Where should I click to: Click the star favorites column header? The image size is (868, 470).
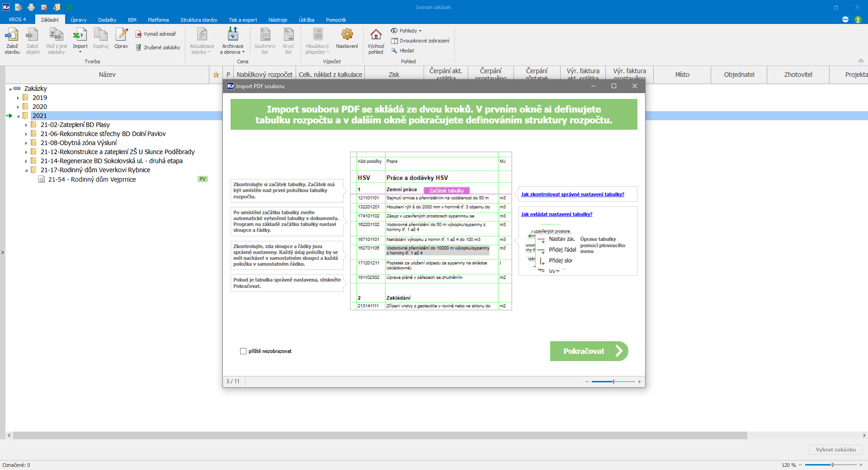(x=216, y=75)
